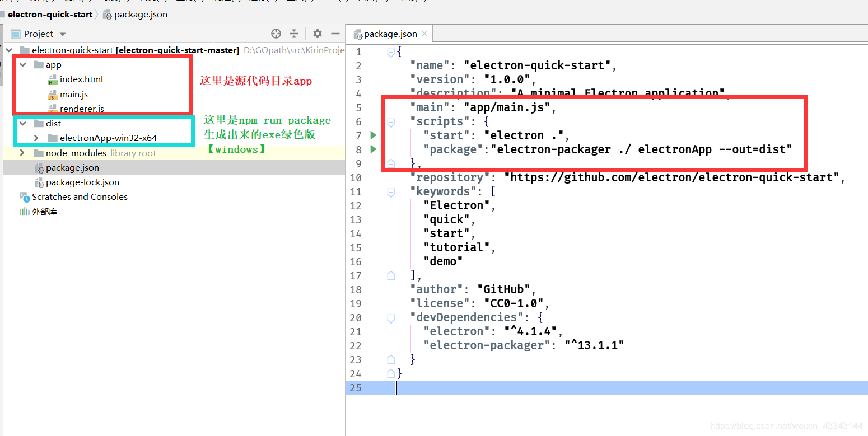The width and height of the screenshot is (868, 436).
Task: Select index.html in the project tree
Action: tap(81, 79)
